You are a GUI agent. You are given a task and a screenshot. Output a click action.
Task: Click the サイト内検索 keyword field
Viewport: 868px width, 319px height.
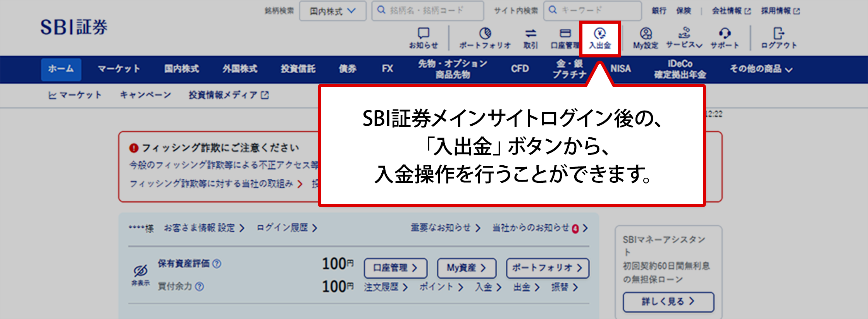pyautogui.click(x=592, y=11)
